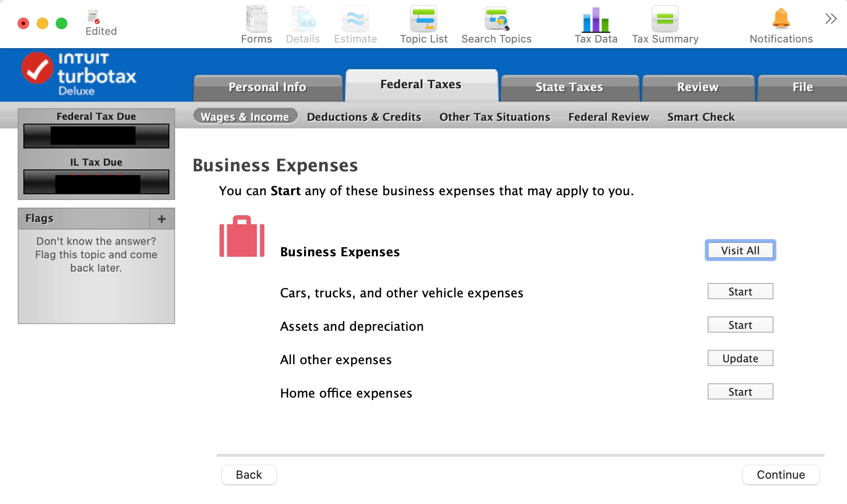This screenshot has height=504, width=847.
Task: Open Other Tax Situations subtab
Action: (x=495, y=117)
